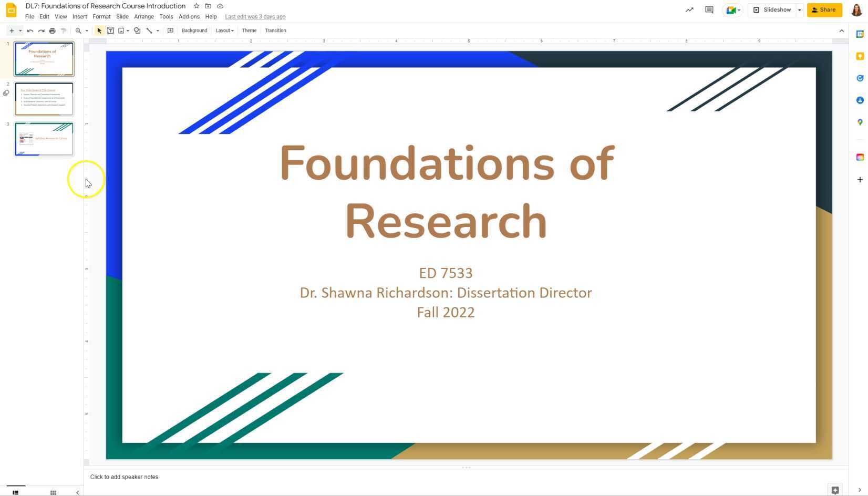Open Google Tasks in the side panel
Image resolution: width=868 pixels, height=496 pixels.
(860, 78)
